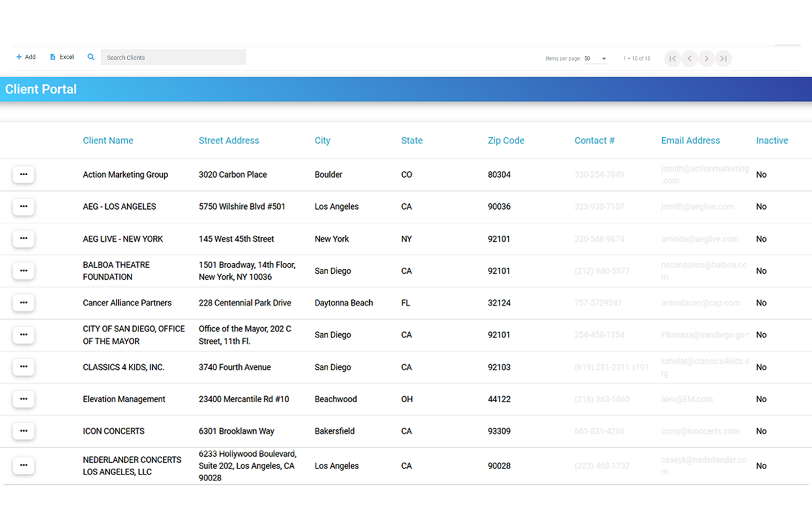Sort the table by Zip Code column

tap(506, 141)
